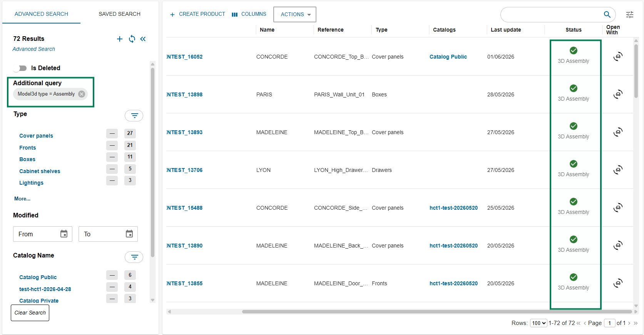
Task: Switch to the ADVANCED SEARCH tab
Action: click(41, 14)
